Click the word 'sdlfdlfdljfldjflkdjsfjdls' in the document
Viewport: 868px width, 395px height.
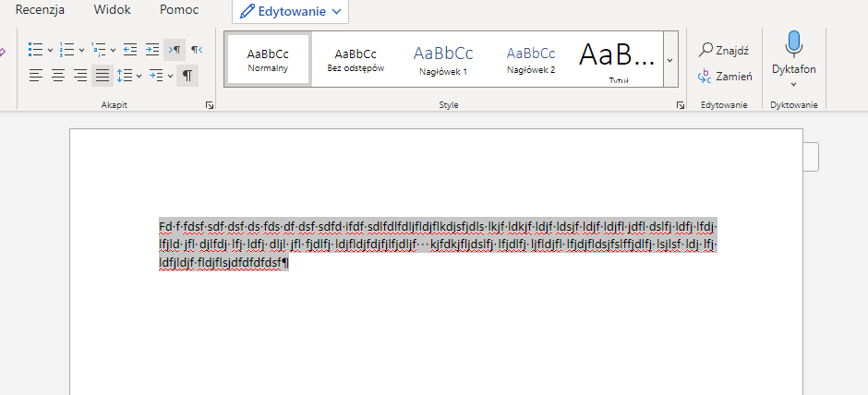click(427, 227)
